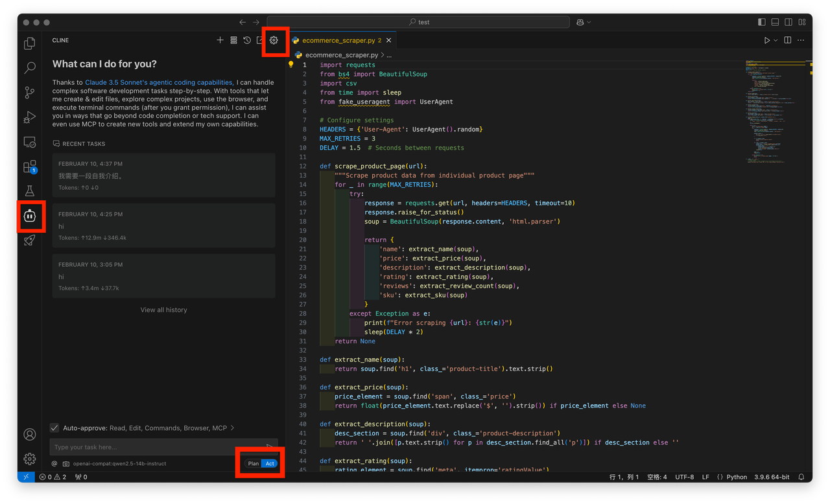Open Cline task history clock icon

click(247, 40)
